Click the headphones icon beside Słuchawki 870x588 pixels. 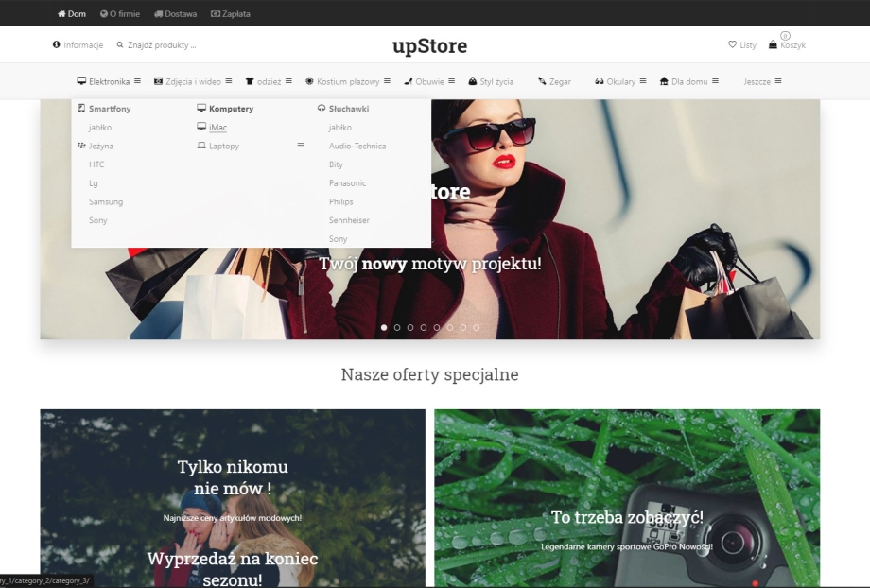coord(322,109)
